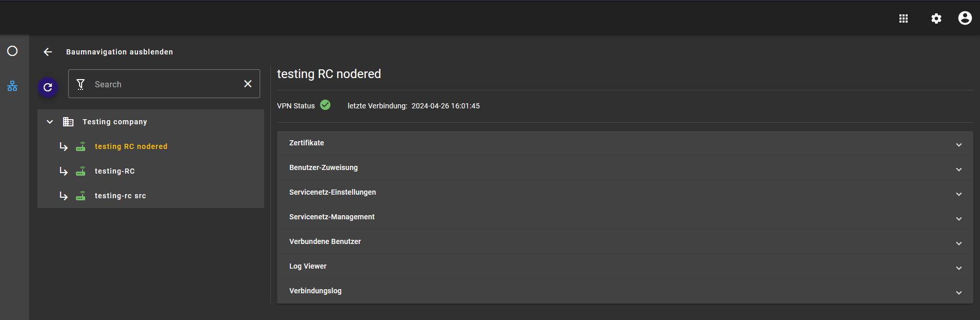This screenshot has height=320, width=980.
Task: Expand the Zertifikate section
Action: click(x=624, y=143)
